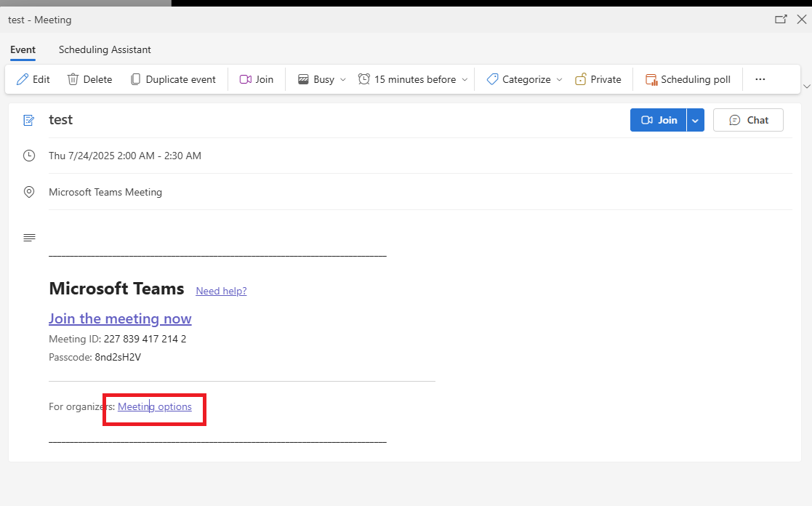Click the Edit pencil icon
Viewport: 812px width, 506px height.
[x=23, y=79]
